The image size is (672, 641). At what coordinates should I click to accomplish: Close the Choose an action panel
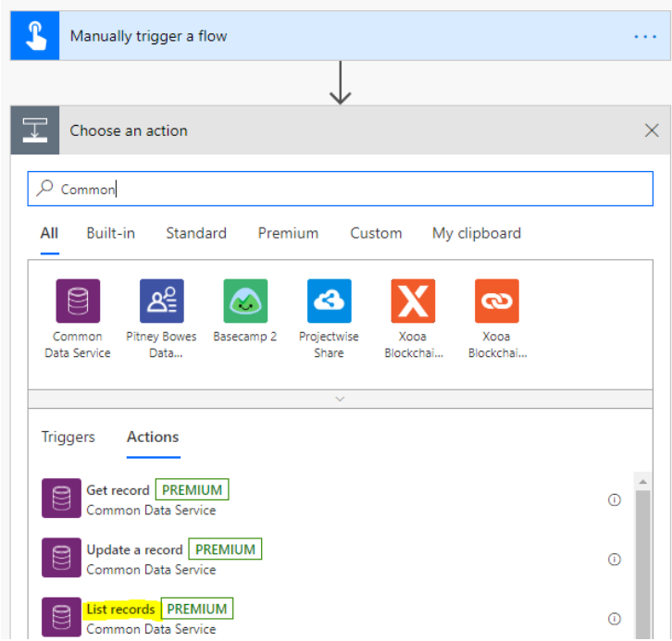coord(652,130)
